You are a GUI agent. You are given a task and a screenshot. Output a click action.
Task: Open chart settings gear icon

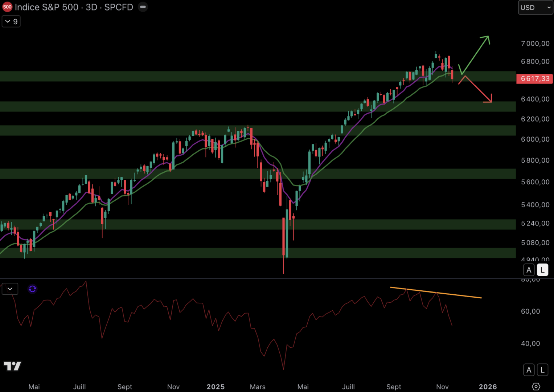click(x=536, y=387)
